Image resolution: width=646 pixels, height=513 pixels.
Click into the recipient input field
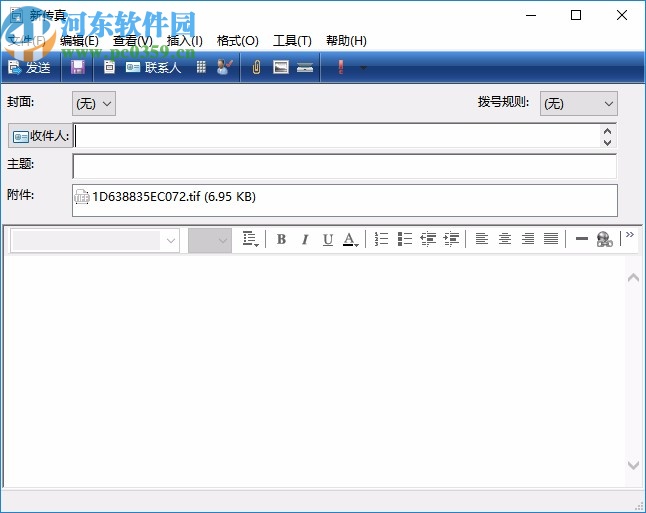pyautogui.click(x=336, y=136)
